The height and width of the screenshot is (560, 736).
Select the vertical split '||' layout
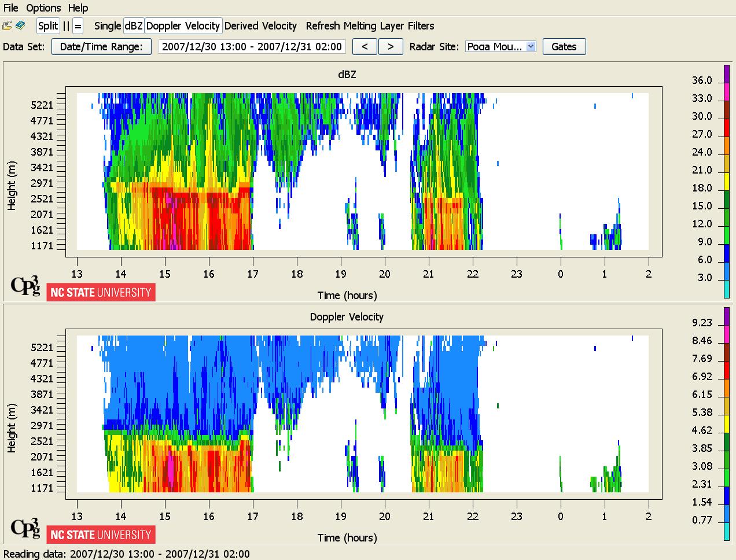pos(66,26)
